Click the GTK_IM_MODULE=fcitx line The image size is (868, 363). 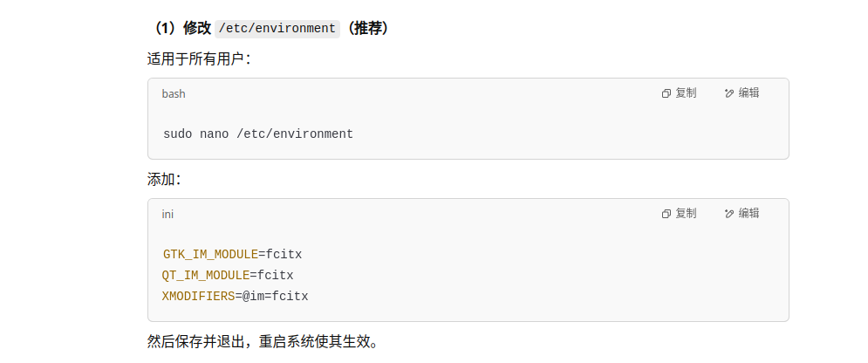[x=232, y=255]
